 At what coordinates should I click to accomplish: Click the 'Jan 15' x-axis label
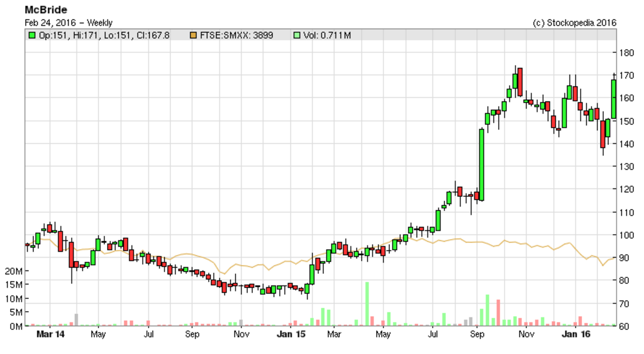(x=291, y=334)
